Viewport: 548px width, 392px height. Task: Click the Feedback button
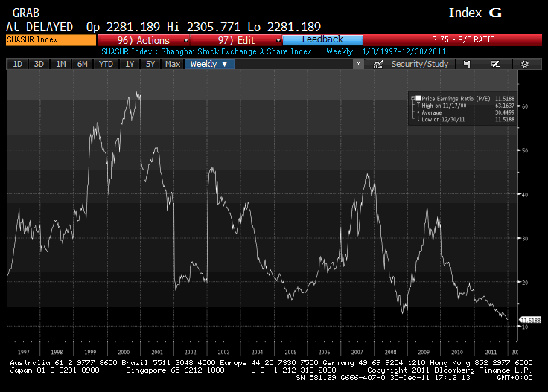coord(322,39)
